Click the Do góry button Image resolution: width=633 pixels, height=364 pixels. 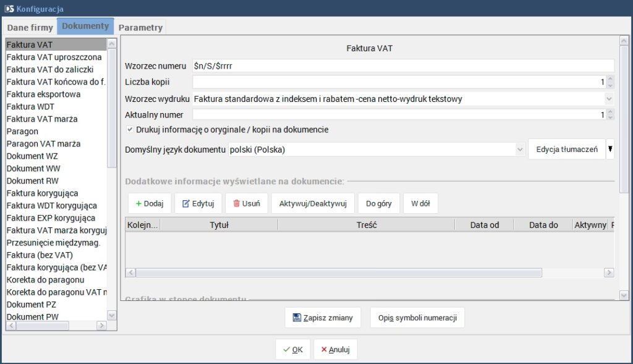coord(378,203)
